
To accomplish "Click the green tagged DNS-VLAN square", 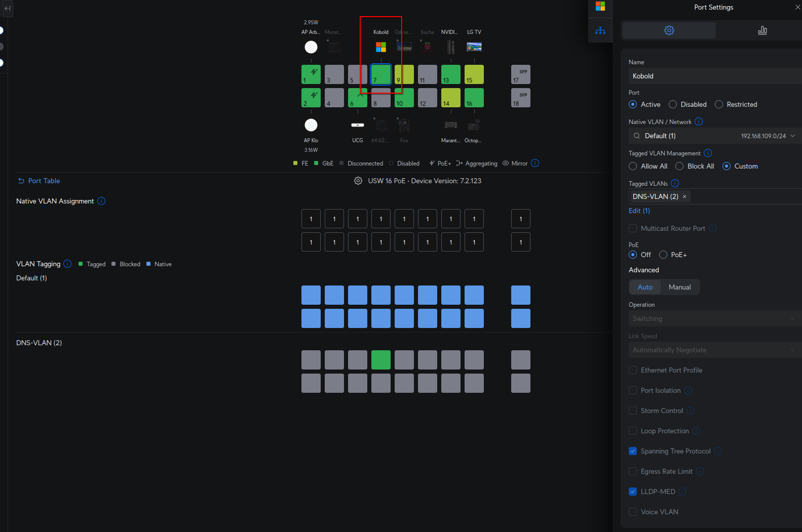I will pyautogui.click(x=381, y=360).
